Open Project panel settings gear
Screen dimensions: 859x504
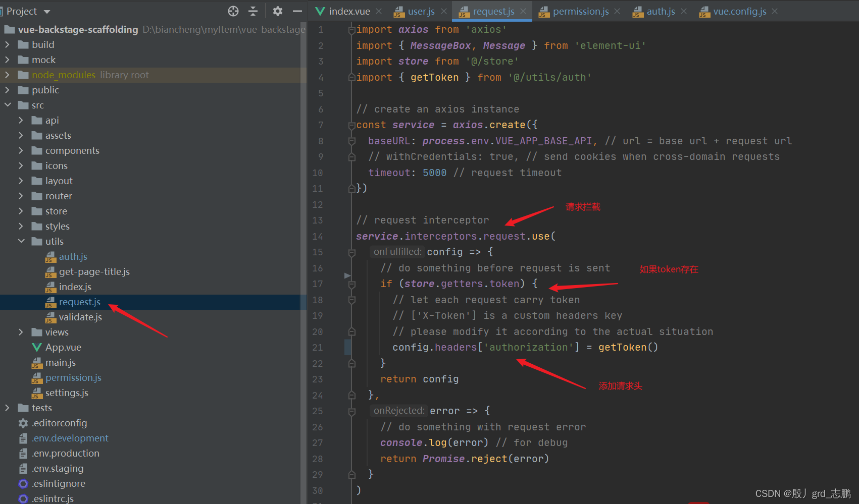click(278, 11)
